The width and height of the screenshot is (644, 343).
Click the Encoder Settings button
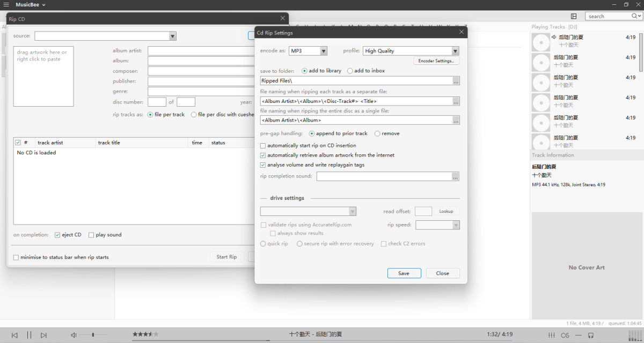(x=436, y=61)
